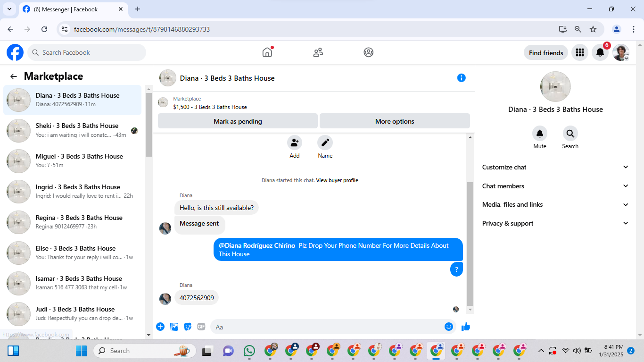This screenshot has height=362, width=644.
Task: Select the Diana · 3 Beds 3 Baths House chat
Action: click(73, 100)
